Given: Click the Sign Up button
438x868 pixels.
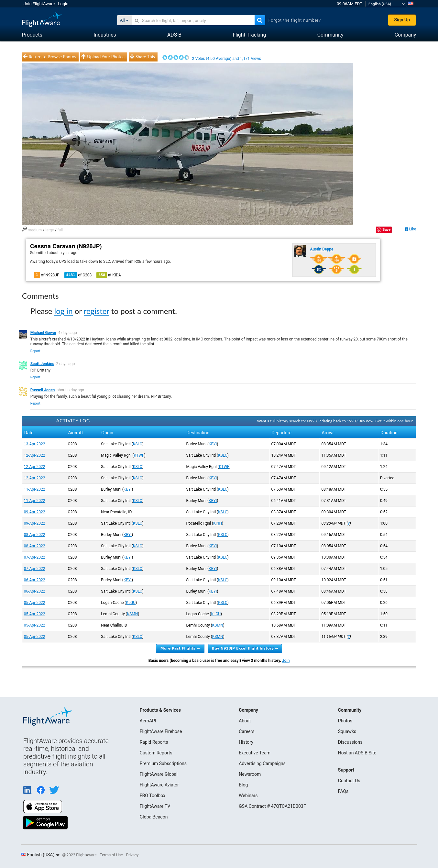Looking at the screenshot, I should click(402, 20).
